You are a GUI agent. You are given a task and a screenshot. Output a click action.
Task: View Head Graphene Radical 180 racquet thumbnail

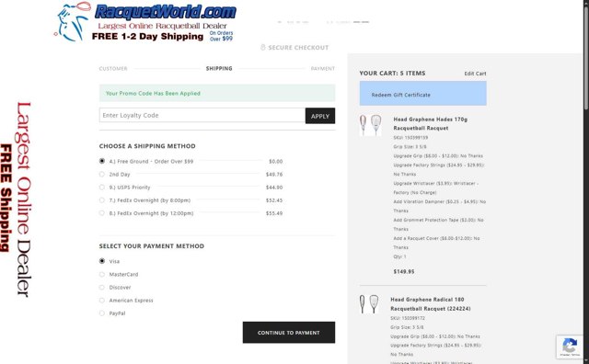click(x=369, y=304)
